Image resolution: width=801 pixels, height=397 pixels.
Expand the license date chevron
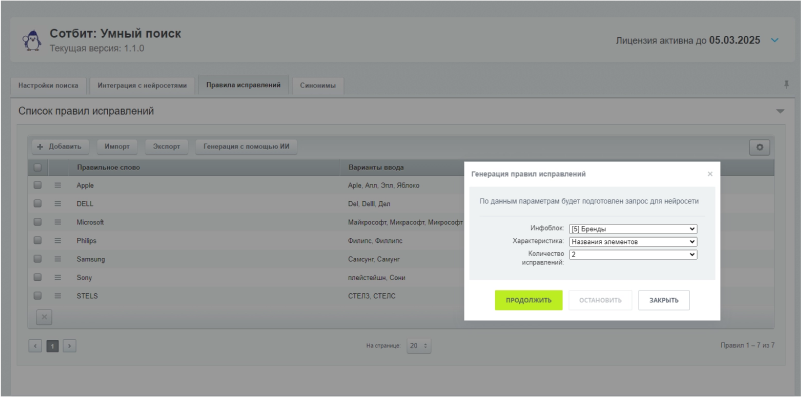774,40
